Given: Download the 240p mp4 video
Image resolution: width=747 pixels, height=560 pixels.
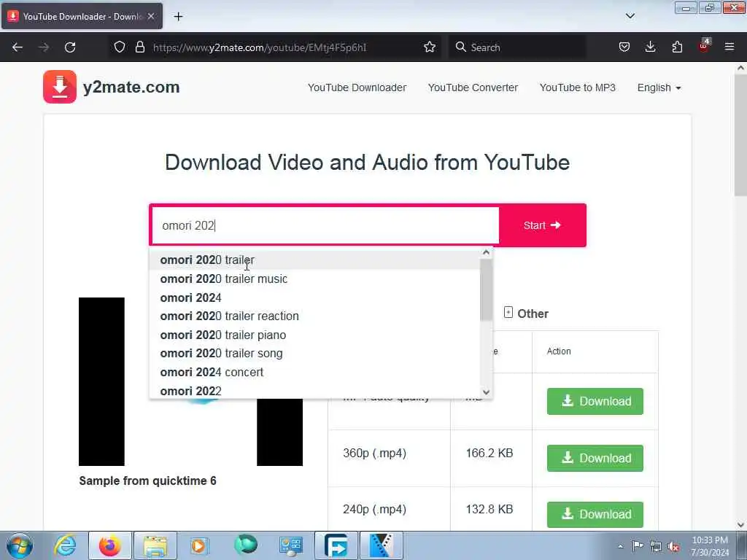Looking at the screenshot, I should click(x=595, y=514).
